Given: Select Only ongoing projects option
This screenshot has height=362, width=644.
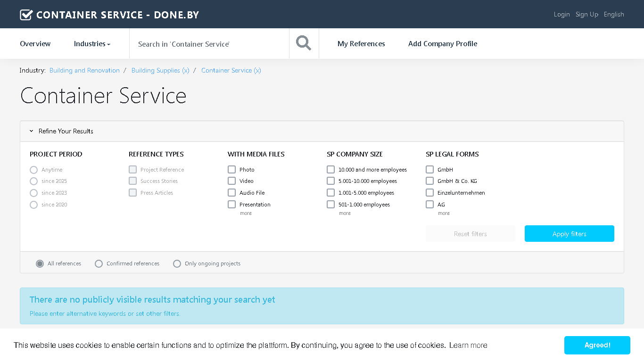Looking at the screenshot, I should 177,263.
